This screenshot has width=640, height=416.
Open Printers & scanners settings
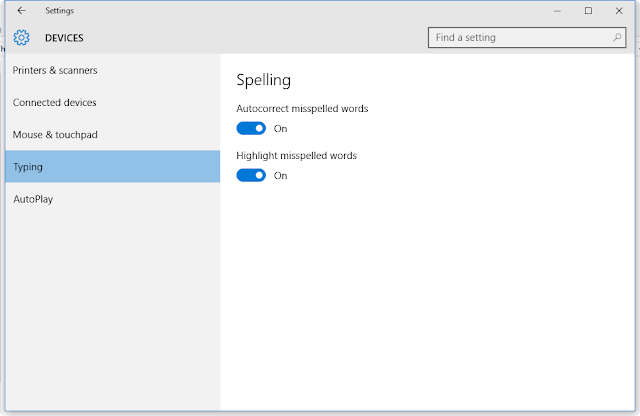pyautogui.click(x=55, y=70)
